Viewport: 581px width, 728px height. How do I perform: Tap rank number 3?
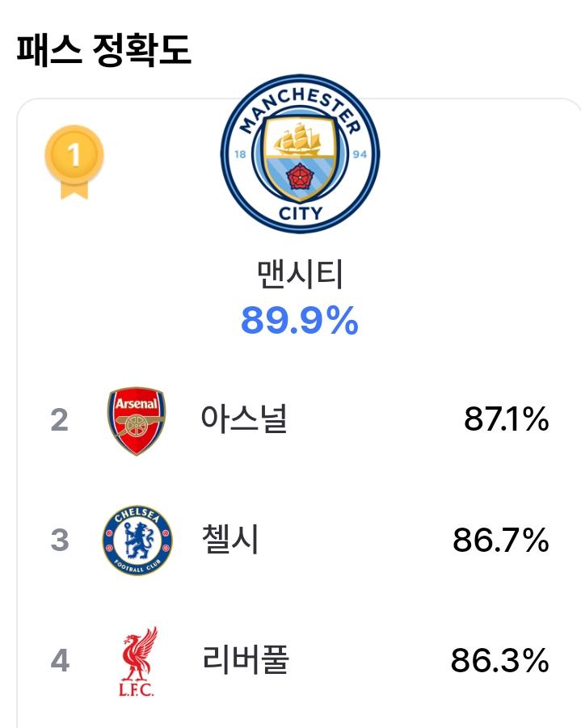point(60,540)
